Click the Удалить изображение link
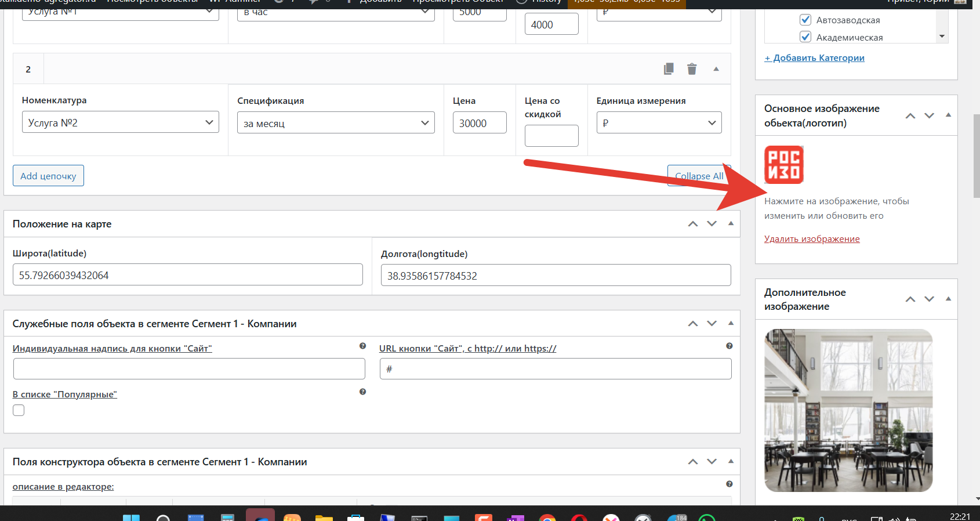The image size is (980, 521). (x=812, y=239)
